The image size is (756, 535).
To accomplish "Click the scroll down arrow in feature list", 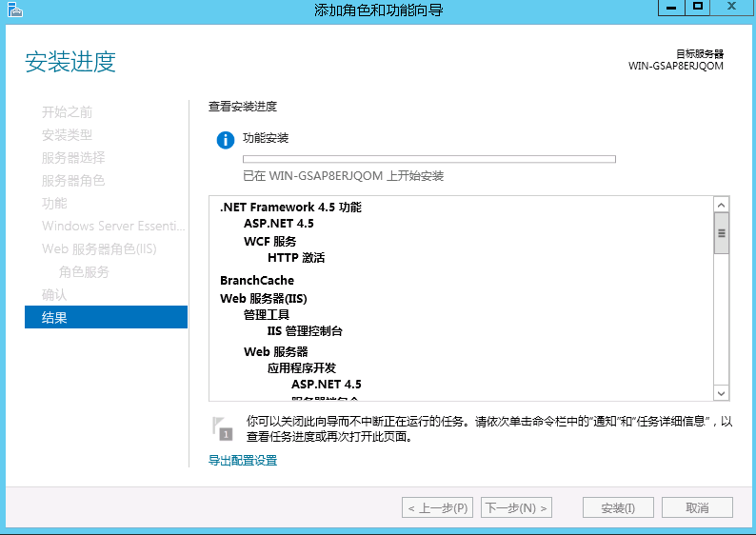I will click(721, 392).
